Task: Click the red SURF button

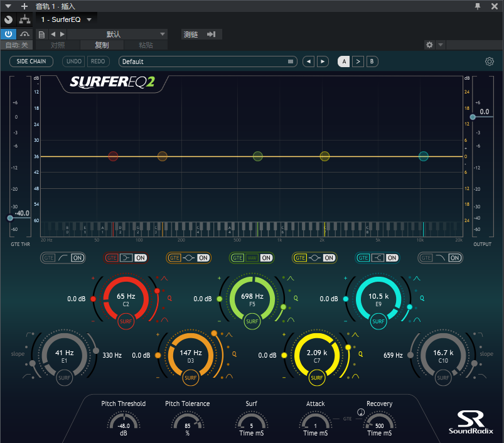Action: coord(126,321)
